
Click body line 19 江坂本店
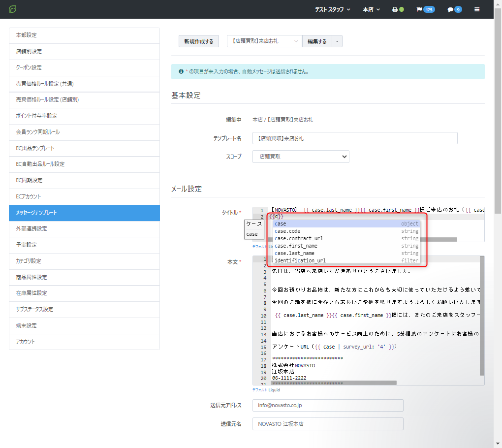pyautogui.click(x=283, y=372)
